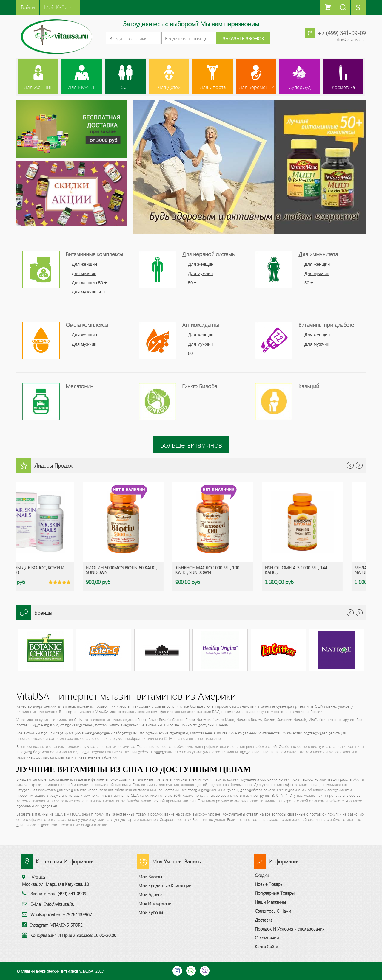Click the search magnifier icon
Image resolution: width=382 pixels, height=980 pixels.
coord(343,7)
